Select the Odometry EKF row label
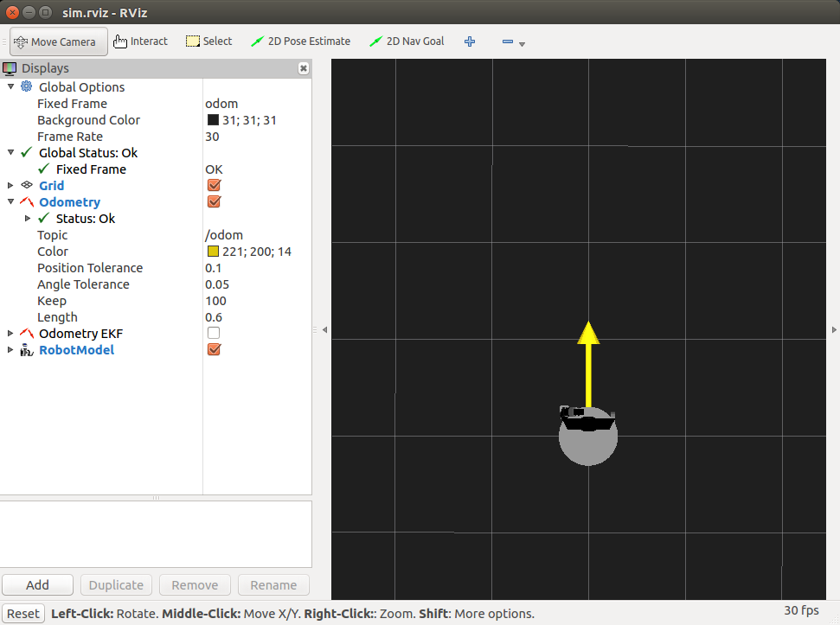 coord(81,334)
